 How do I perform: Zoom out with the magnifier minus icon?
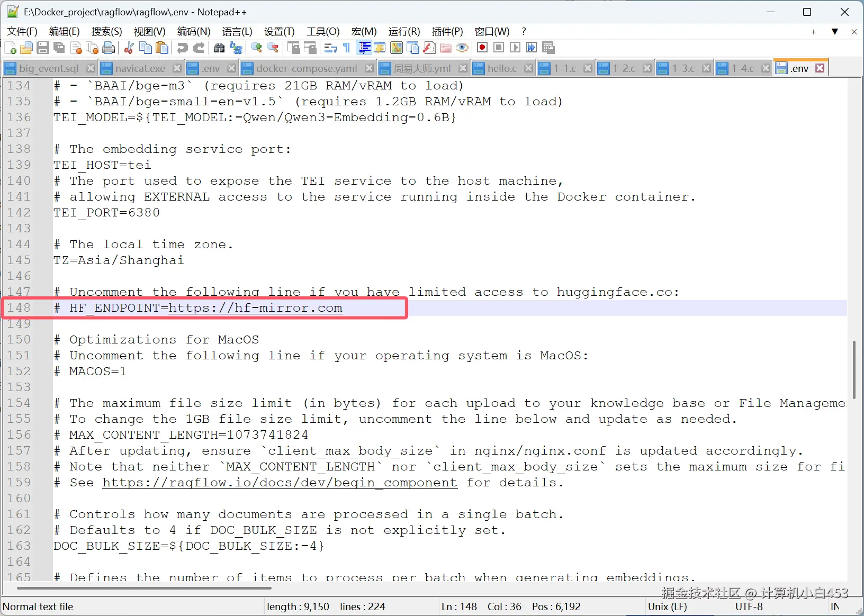[273, 48]
